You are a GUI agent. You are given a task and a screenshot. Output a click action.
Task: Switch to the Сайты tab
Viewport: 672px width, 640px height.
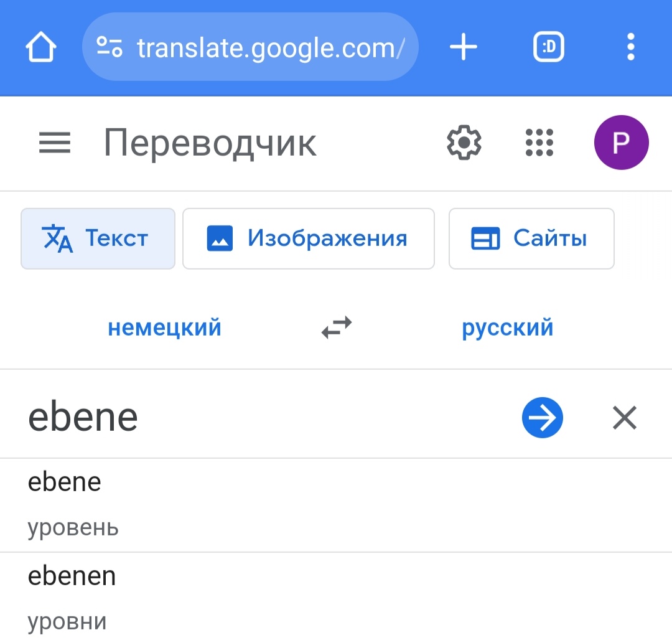coord(531,238)
